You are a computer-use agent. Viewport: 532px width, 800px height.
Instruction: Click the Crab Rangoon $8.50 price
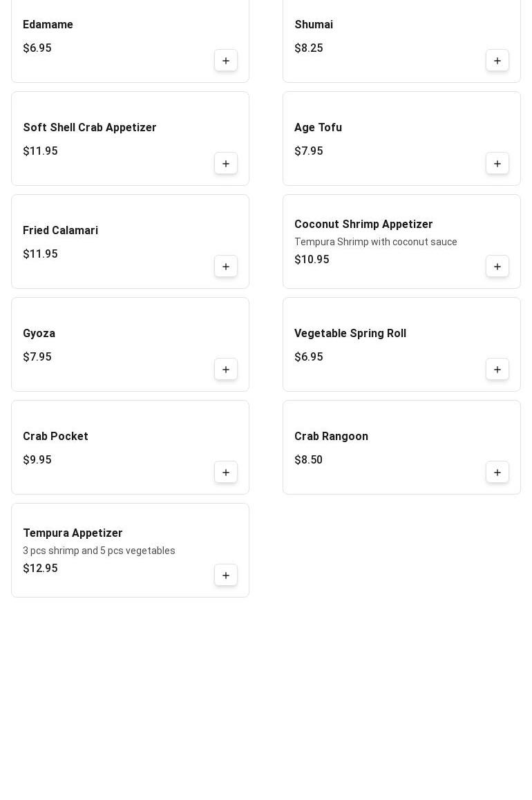click(x=308, y=460)
